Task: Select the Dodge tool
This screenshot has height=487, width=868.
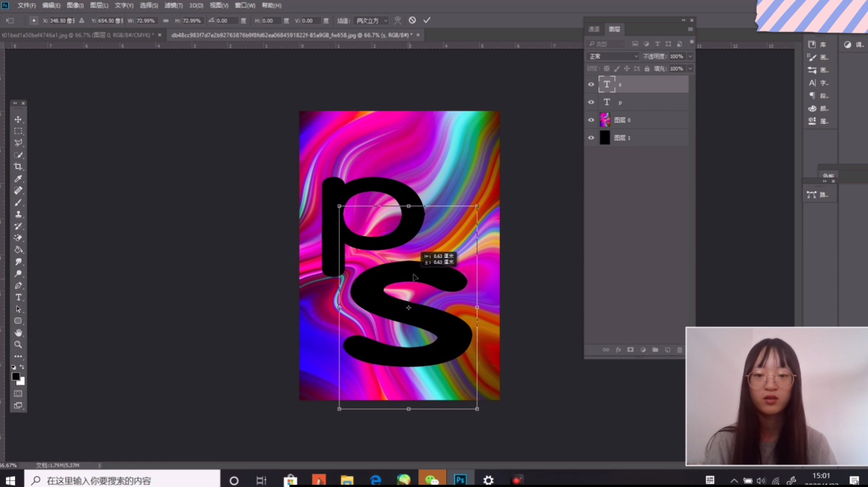Action: 18,274
